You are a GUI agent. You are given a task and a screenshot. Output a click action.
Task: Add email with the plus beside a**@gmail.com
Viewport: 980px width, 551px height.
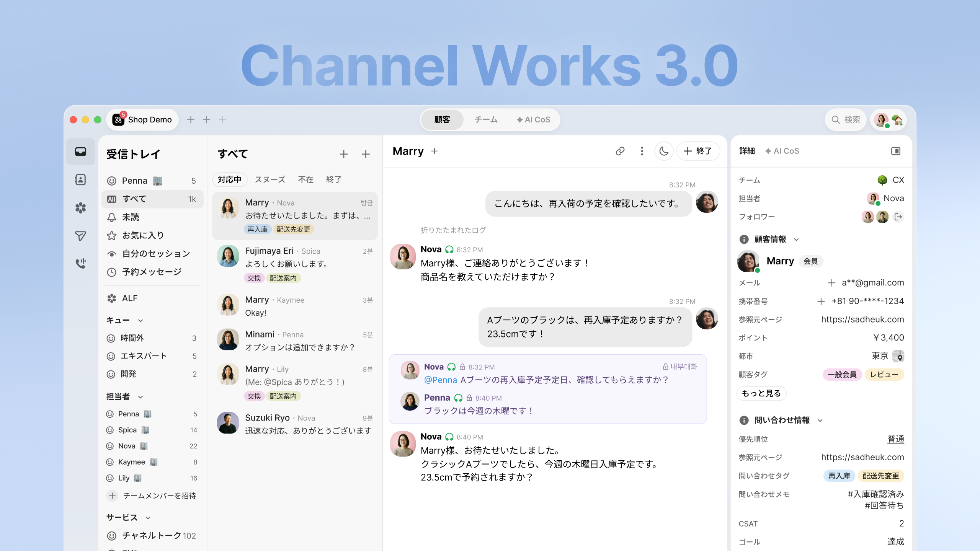(831, 283)
